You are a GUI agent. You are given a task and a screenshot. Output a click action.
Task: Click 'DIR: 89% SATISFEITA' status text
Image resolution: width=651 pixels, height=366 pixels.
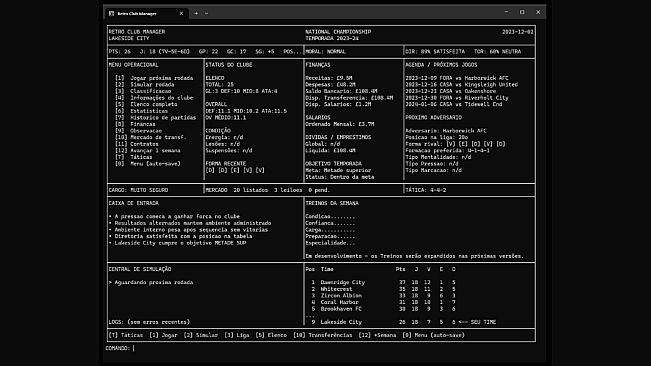(435, 52)
